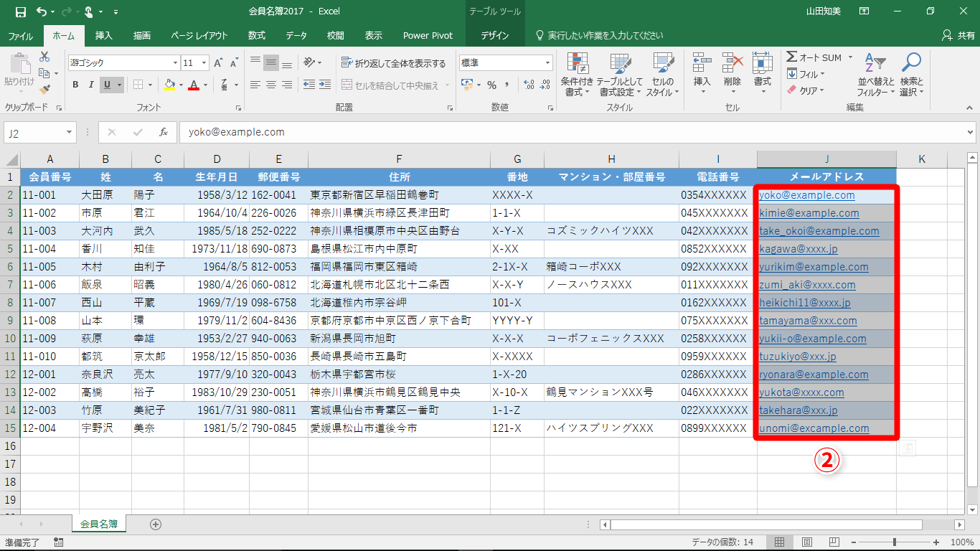
Task: Decrease the decimal places
Action: 547,85
